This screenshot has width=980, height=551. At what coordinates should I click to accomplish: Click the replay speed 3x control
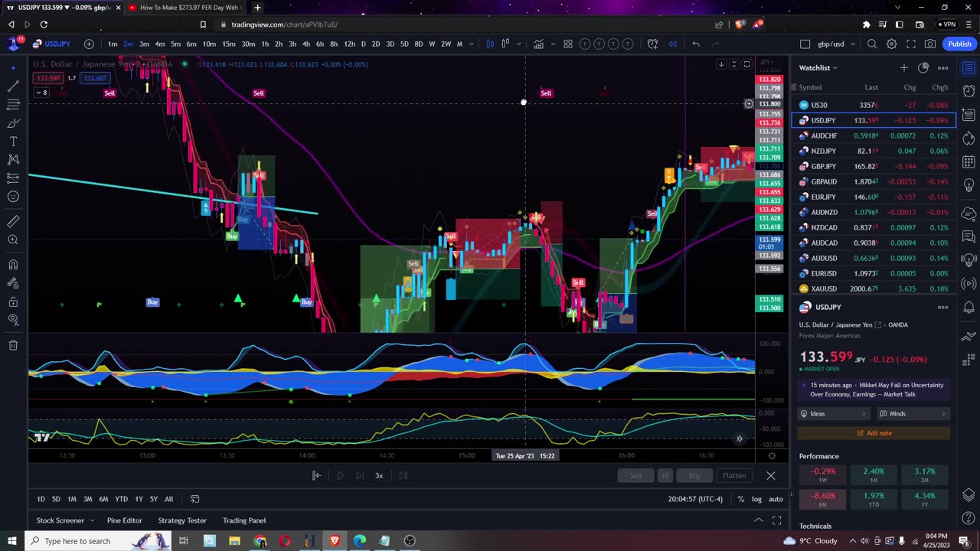[x=379, y=475]
